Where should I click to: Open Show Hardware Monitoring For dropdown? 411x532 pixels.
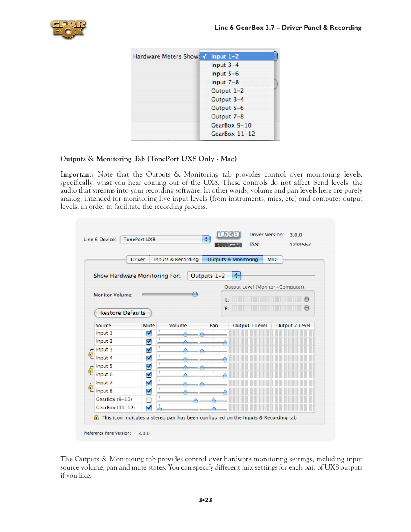coord(214,276)
